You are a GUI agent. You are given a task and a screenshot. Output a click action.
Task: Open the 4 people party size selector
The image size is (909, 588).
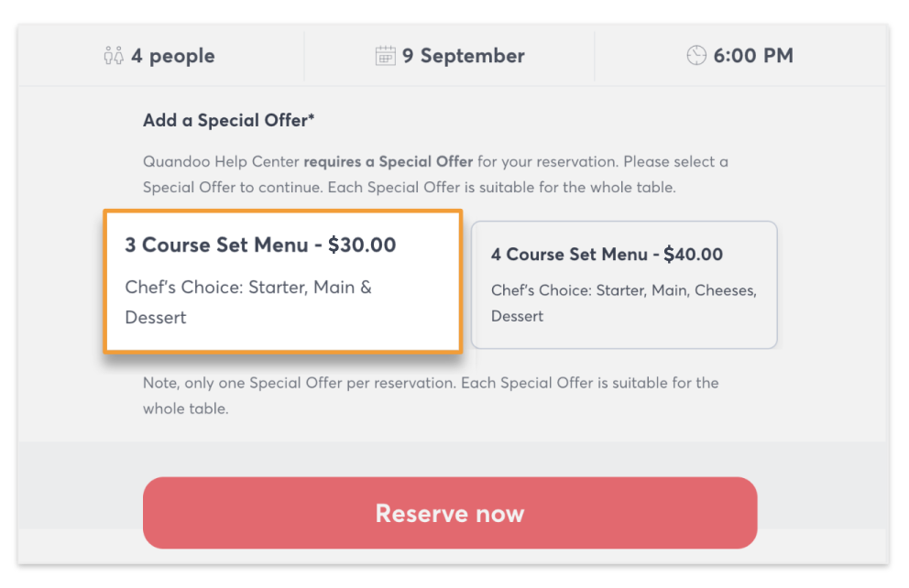[x=160, y=56]
